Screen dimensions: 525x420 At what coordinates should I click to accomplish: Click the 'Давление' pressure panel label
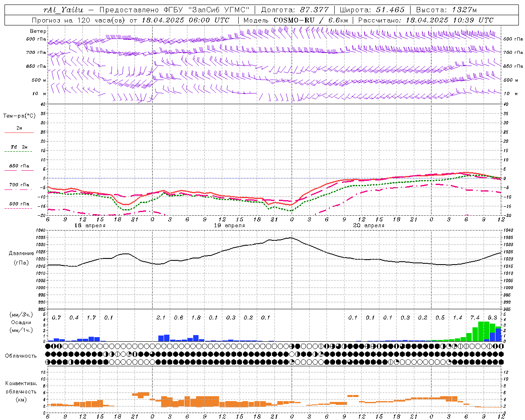21,253
